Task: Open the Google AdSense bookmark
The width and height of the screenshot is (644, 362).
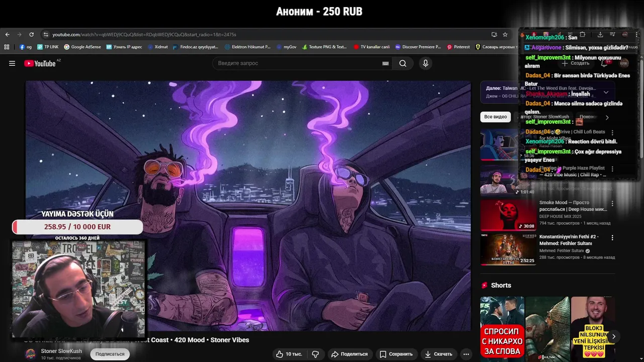Action: click(83, 47)
